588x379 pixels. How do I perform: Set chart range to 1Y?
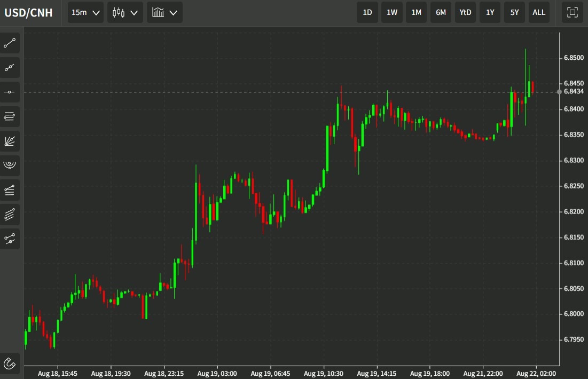[x=490, y=12]
